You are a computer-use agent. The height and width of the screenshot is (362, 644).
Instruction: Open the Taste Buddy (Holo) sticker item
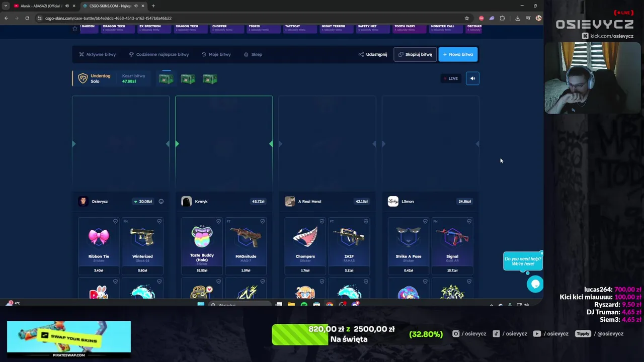[x=202, y=246]
